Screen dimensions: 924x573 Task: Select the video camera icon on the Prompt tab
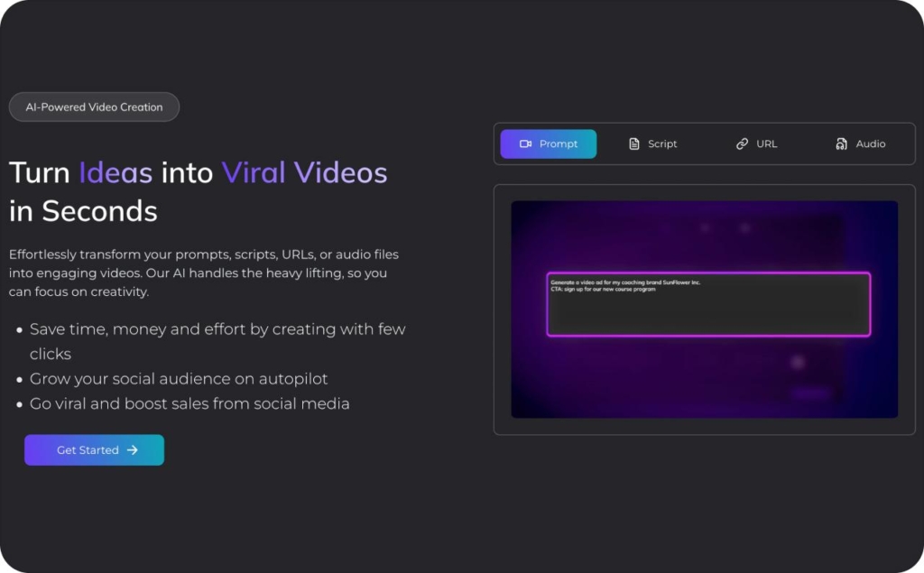point(528,143)
